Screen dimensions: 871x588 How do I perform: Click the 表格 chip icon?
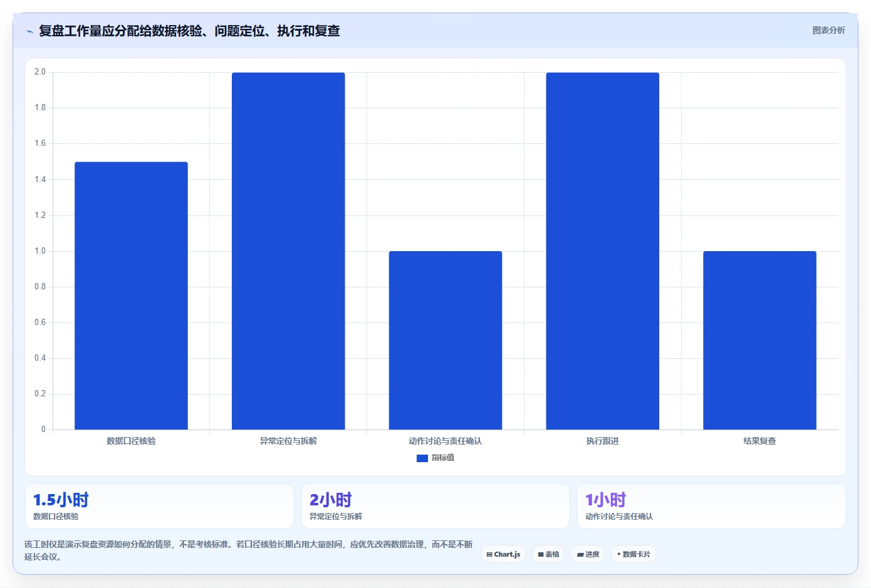click(541, 555)
